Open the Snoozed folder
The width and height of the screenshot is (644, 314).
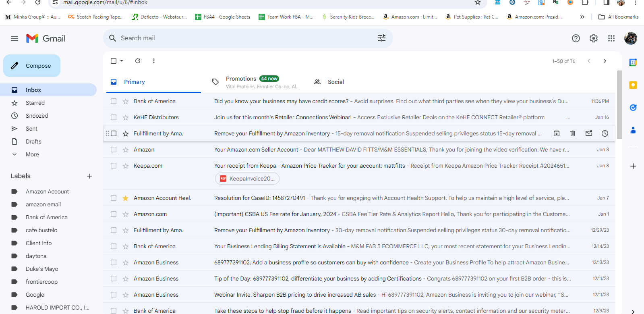click(48, 116)
